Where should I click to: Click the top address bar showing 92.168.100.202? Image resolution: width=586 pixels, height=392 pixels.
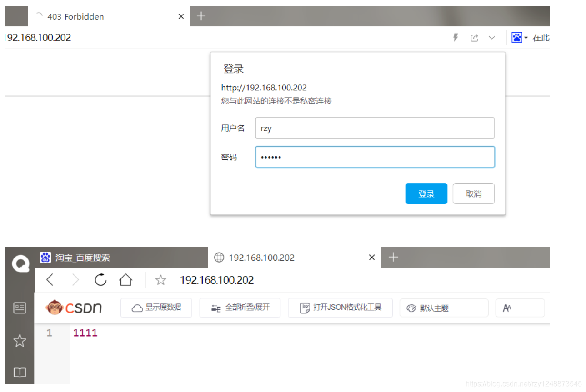[39, 38]
